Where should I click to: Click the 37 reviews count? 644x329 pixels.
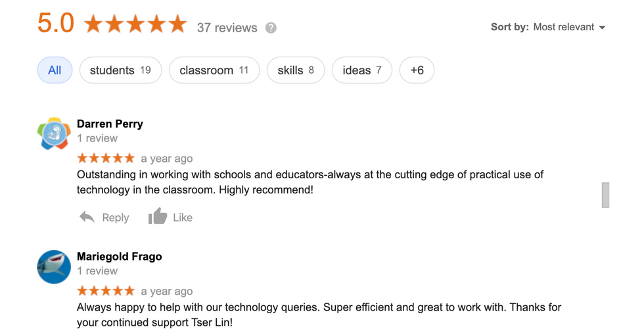point(227,28)
